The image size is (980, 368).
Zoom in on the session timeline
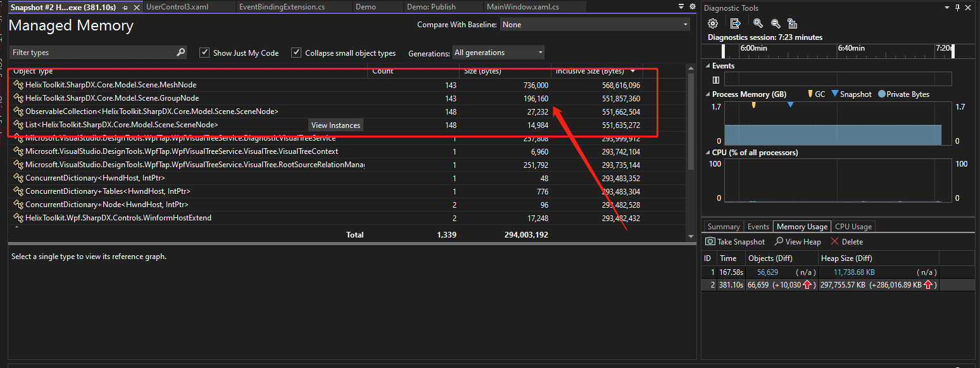tap(757, 23)
